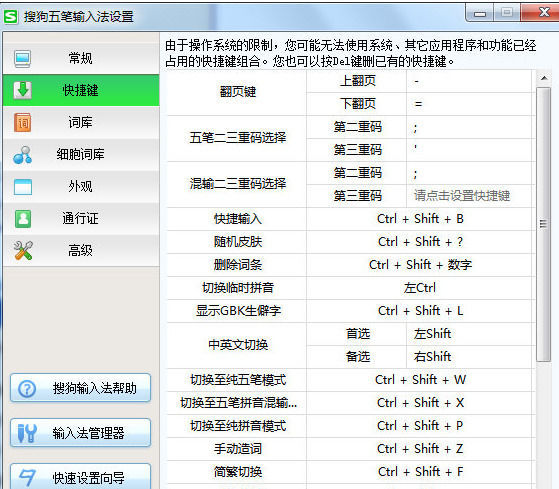Viewport: 559px width, 489px height.
Task: Minimize the settings window
Action: [480, 14]
